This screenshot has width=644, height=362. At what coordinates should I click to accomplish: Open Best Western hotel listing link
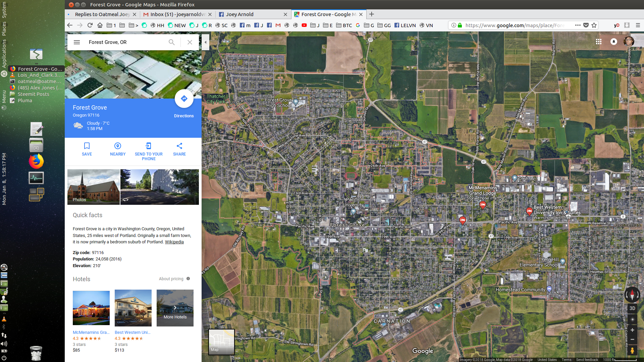[x=132, y=333]
